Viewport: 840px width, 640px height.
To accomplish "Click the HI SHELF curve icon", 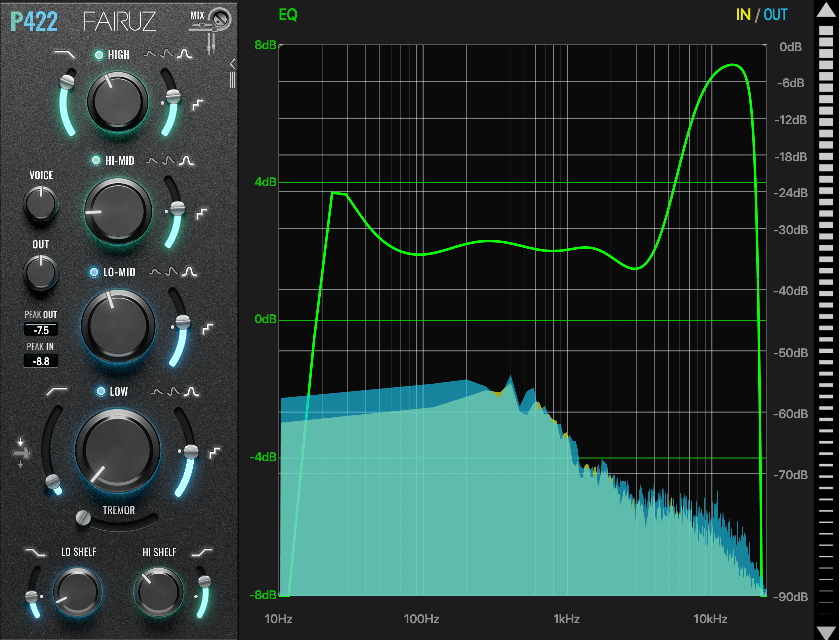I will [x=202, y=552].
